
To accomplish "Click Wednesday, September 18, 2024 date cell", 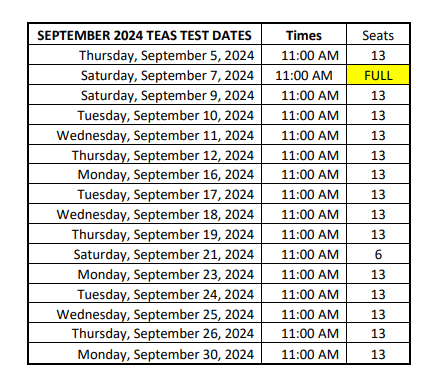I will (145, 214).
